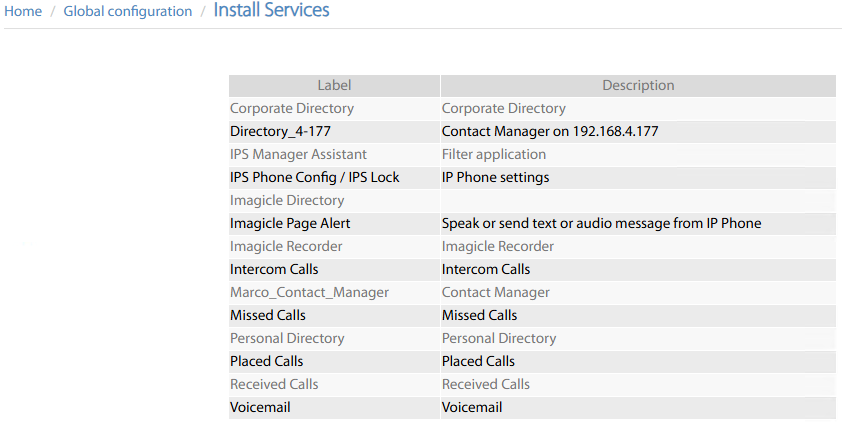Select the Voicemail service label
This screenshot has width=842, height=427.
[x=260, y=407]
